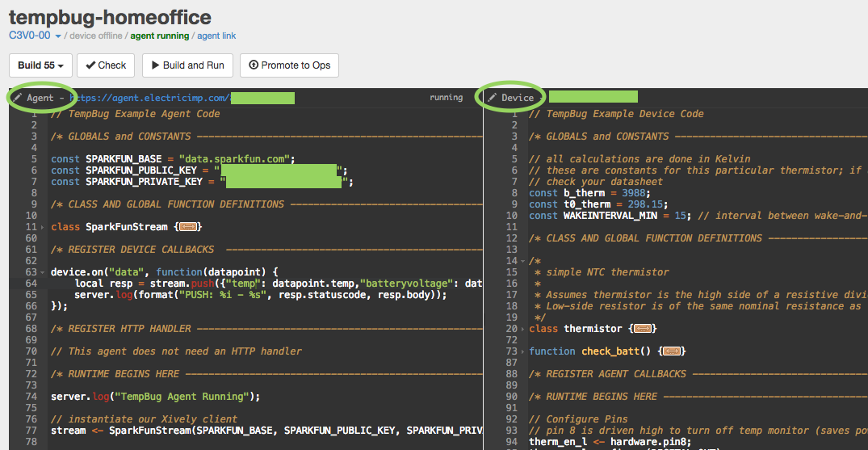
Task: Click the folded code badge after thermistor class
Action: coord(644,329)
